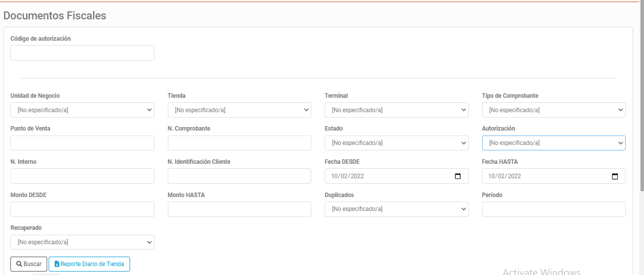Image resolution: width=644 pixels, height=275 pixels.
Task: Select the Estado dropdown
Action: click(397, 143)
